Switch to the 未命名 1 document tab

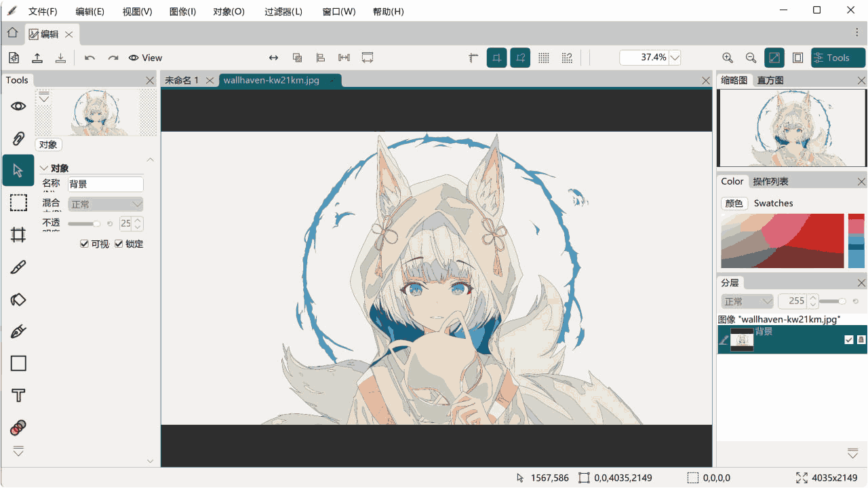click(x=182, y=80)
